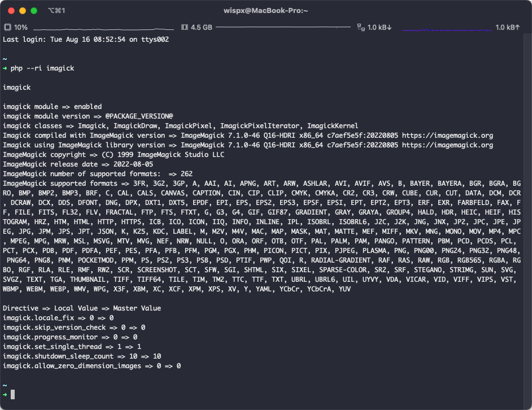Image resolution: width=532 pixels, height=410 pixels.
Task: Click the memory usage graph line
Action: (x=283, y=27)
